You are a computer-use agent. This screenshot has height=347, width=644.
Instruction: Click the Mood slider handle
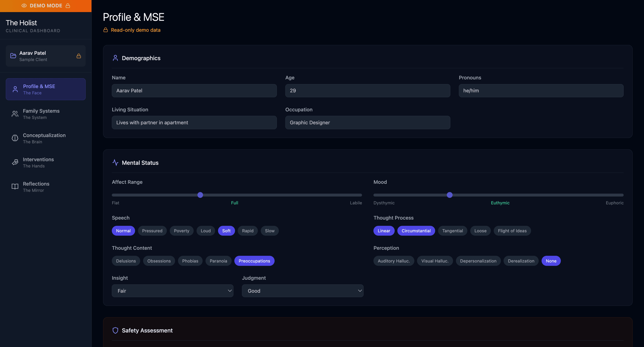(450, 195)
